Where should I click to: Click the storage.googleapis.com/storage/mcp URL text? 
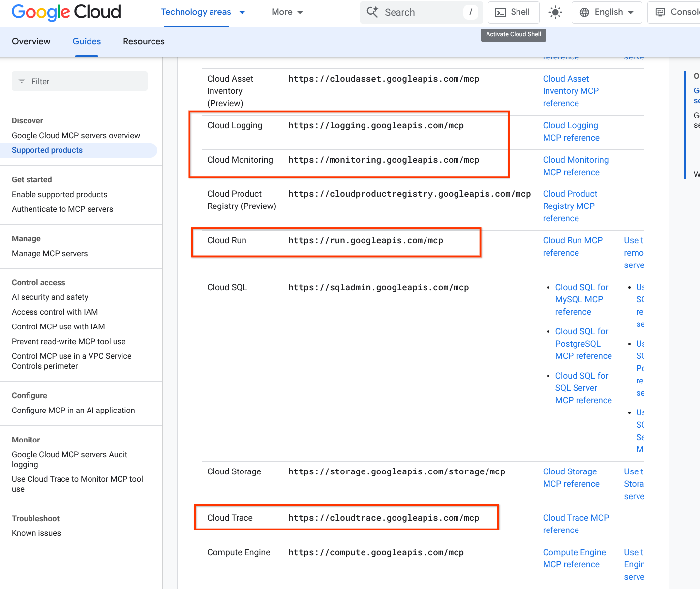click(x=396, y=471)
